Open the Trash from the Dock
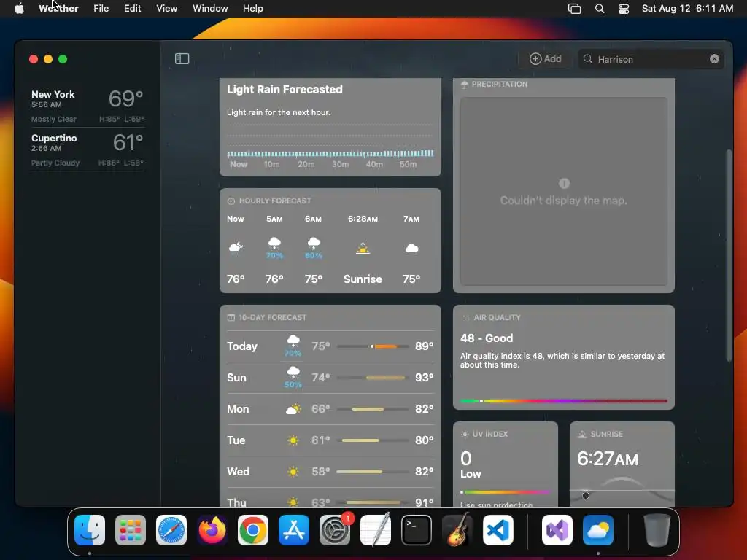 [657, 530]
